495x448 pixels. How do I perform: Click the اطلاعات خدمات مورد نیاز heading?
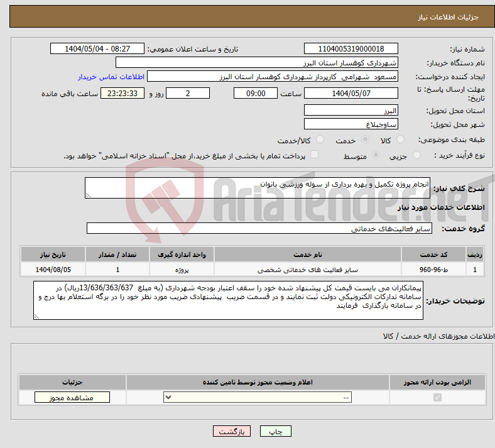pos(441,207)
